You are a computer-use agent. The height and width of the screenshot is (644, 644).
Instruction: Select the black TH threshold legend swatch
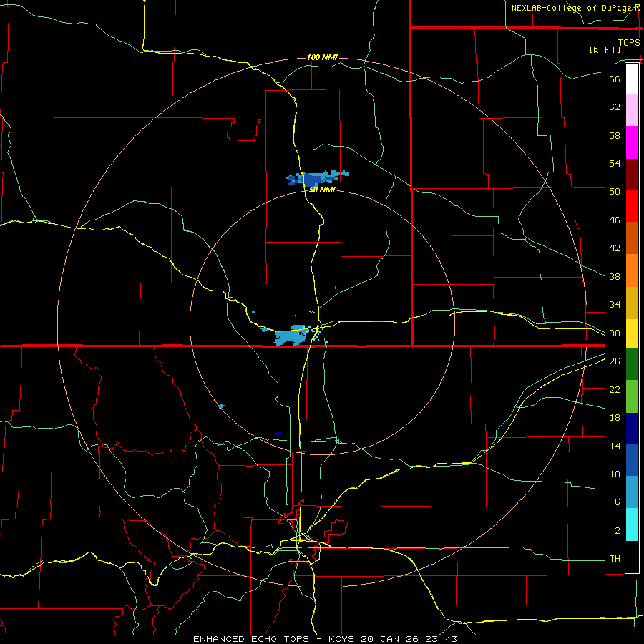632,557
